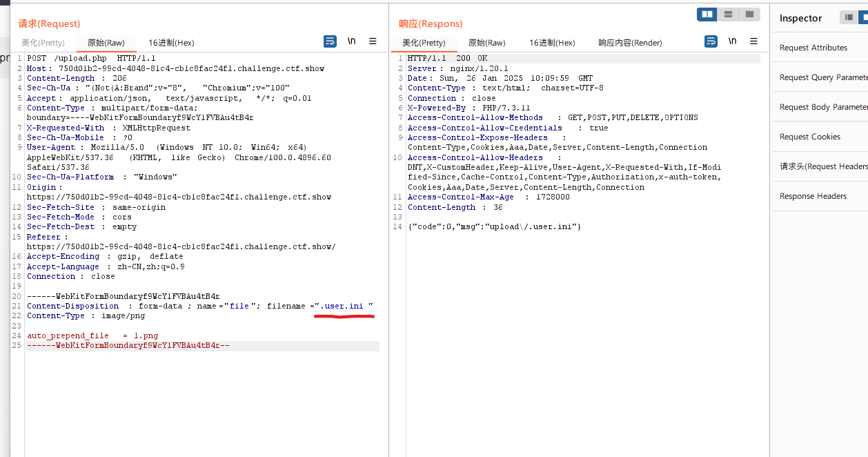
Task: Switch Response view to the 美化(Pretty) tab
Action: pyautogui.click(x=424, y=43)
